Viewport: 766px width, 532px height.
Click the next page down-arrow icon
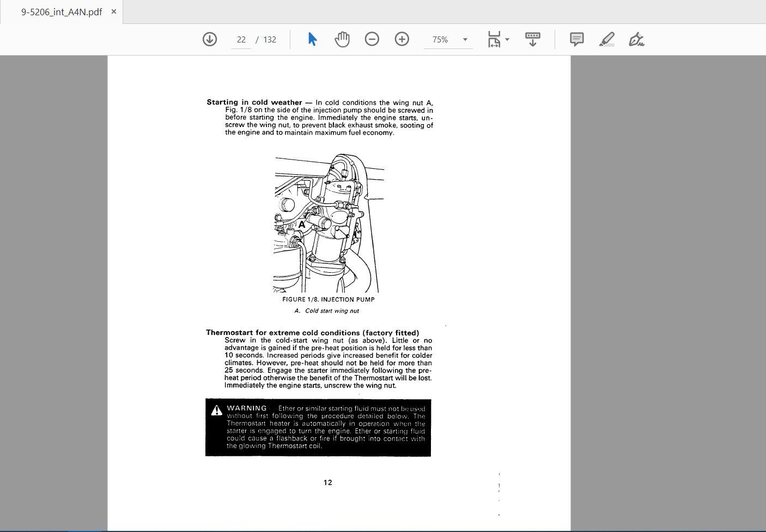(210, 39)
